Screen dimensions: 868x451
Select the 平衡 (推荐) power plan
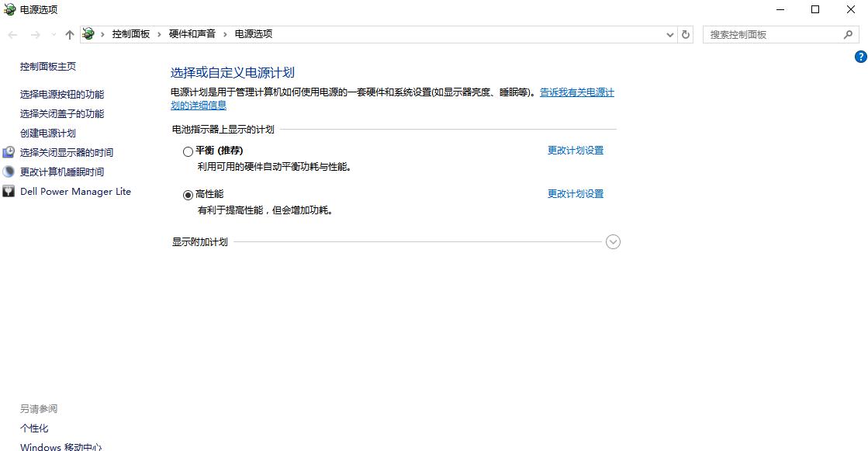[x=188, y=151]
